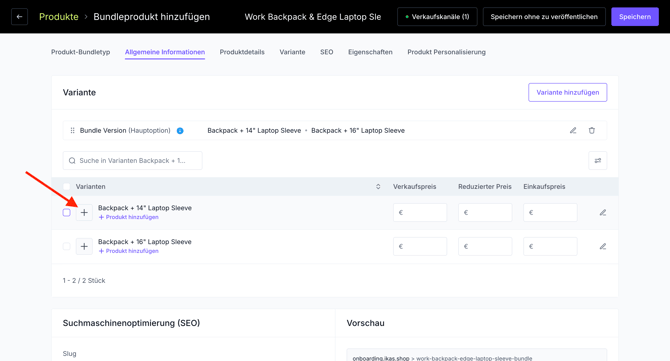
Task: Click Einkaufspreis field for 14" variant
Action: point(550,212)
